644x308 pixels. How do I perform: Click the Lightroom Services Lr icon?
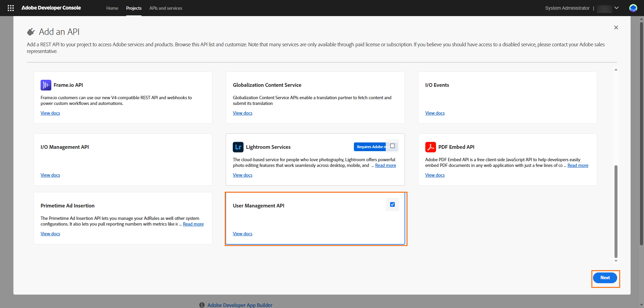(x=238, y=147)
